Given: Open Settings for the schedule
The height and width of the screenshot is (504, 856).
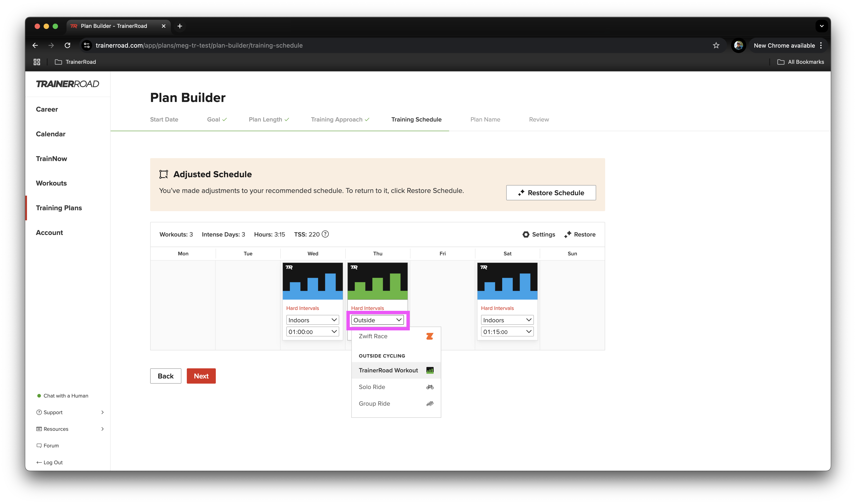Looking at the screenshot, I should (539, 235).
